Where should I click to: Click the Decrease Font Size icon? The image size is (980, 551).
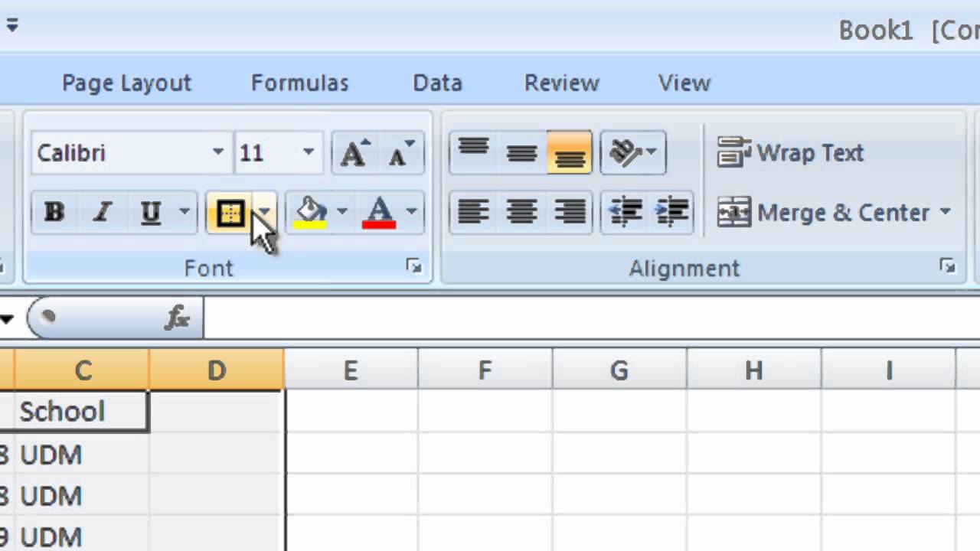click(400, 153)
